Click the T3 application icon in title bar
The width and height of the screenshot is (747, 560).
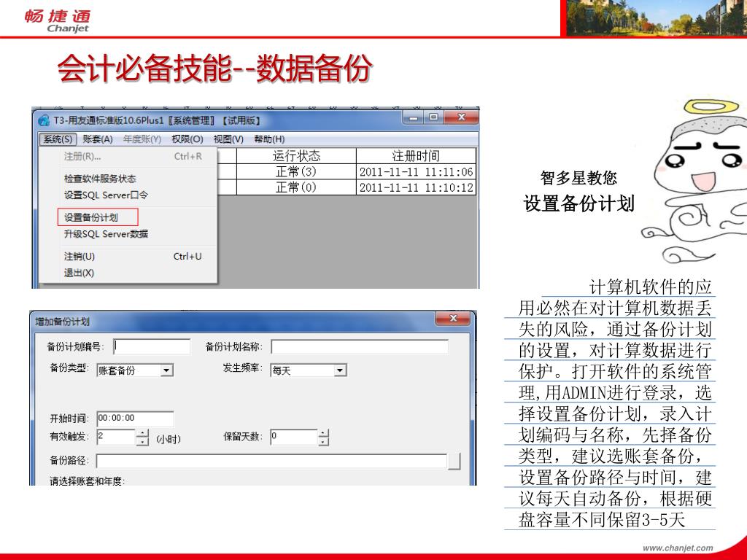[x=44, y=120]
